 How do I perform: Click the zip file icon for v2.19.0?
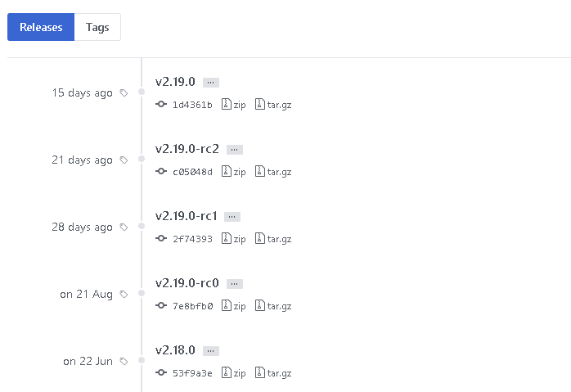click(227, 105)
